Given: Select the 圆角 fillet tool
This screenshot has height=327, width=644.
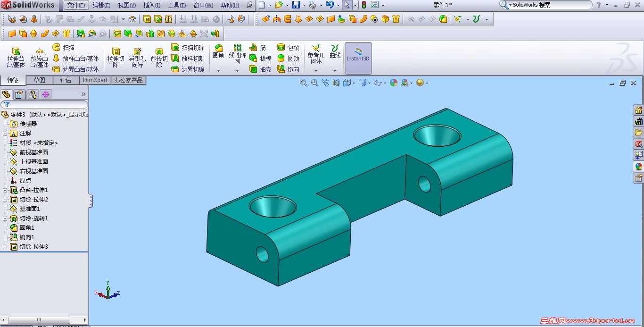Looking at the screenshot, I should click(x=218, y=51).
